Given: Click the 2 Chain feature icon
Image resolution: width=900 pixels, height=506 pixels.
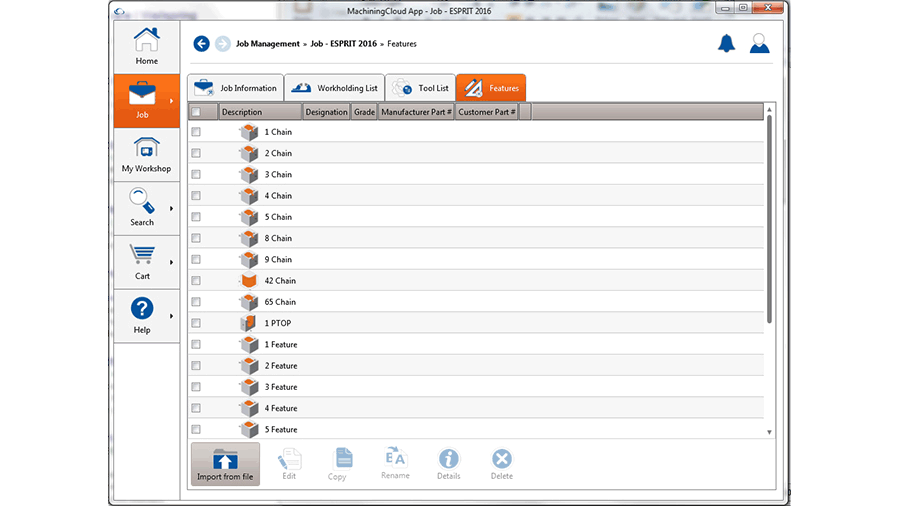Looking at the screenshot, I should click(249, 153).
